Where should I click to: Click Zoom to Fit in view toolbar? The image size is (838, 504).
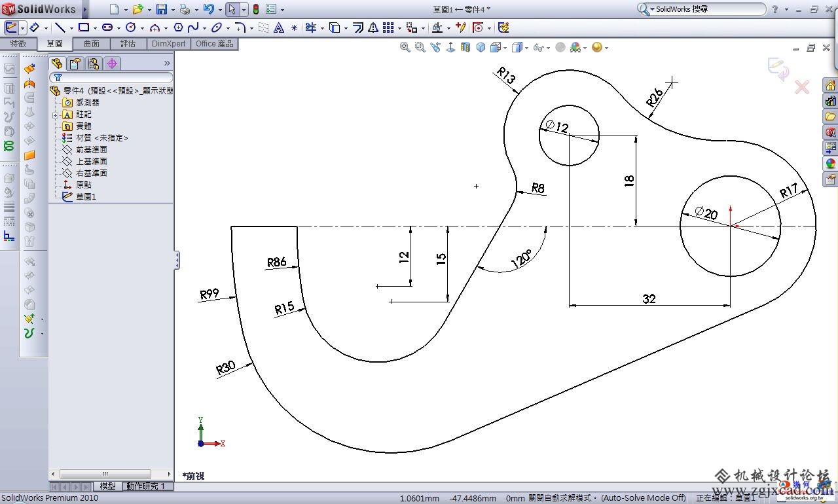pyautogui.click(x=405, y=47)
